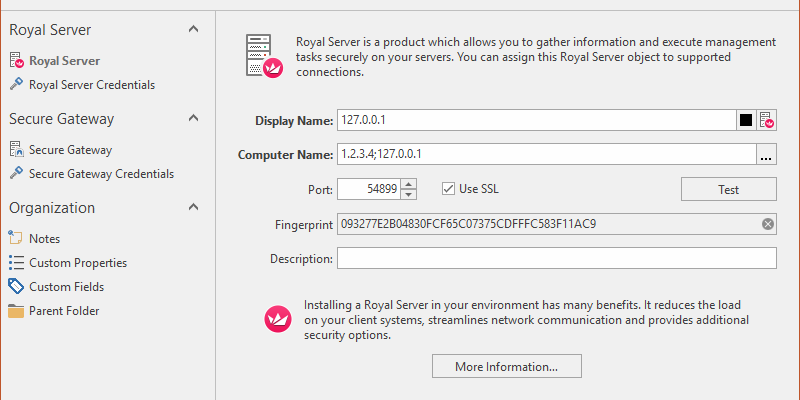The height and width of the screenshot is (400, 800).
Task: Click the Custom Properties list icon
Action: pos(16,263)
